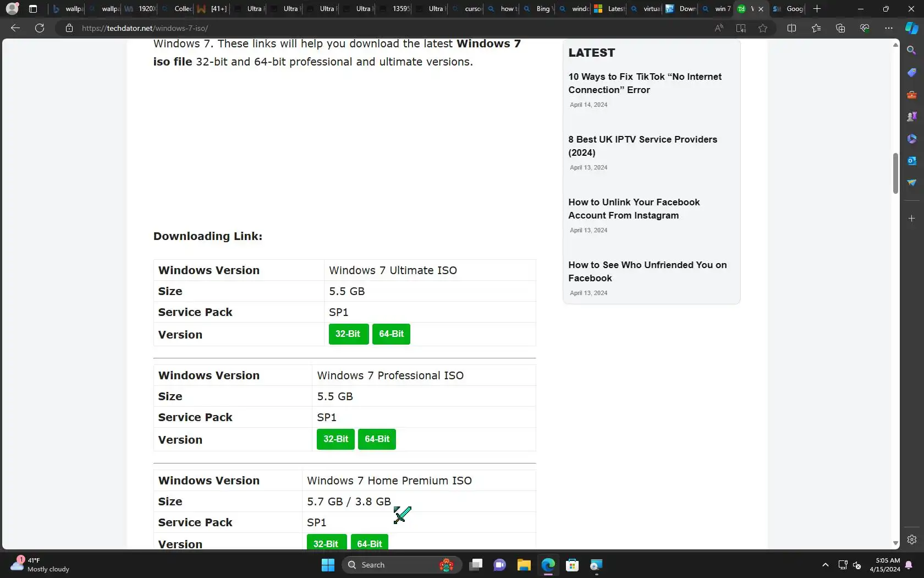View site information lock icon
The height and width of the screenshot is (578, 924).
click(69, 28)
